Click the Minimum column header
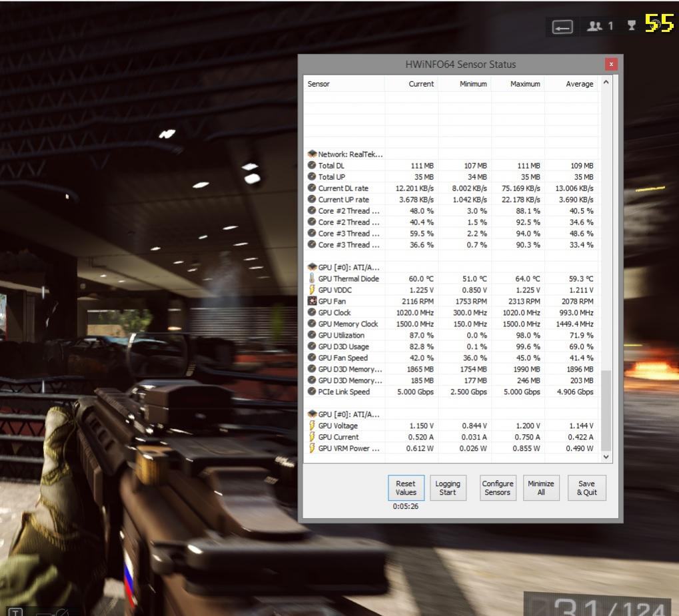Image resolution: width=679 pixels, height=616 pixels. click(x=464, y=83)
